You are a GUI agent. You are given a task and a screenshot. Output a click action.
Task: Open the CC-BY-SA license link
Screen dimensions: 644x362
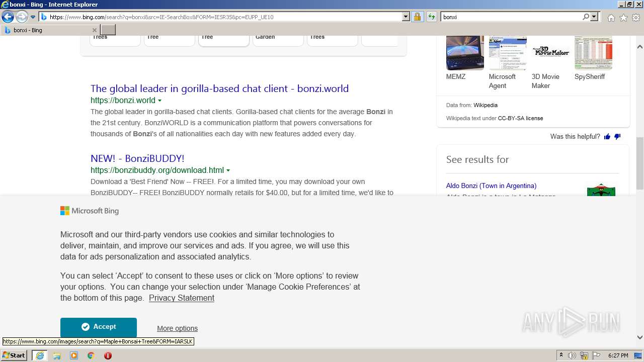point(520,118)
